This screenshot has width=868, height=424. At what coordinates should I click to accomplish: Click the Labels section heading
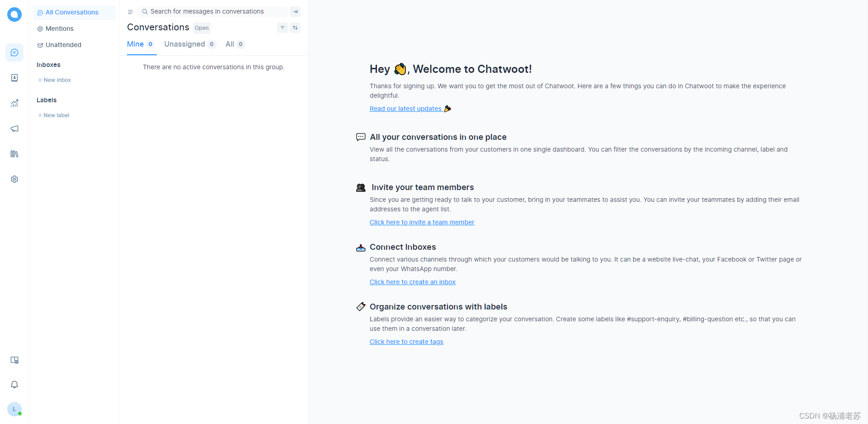pos(47,100)
